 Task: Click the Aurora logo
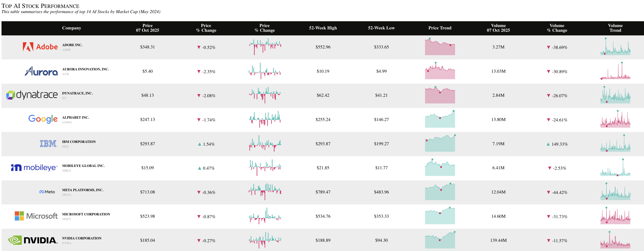tap(41, 71)
